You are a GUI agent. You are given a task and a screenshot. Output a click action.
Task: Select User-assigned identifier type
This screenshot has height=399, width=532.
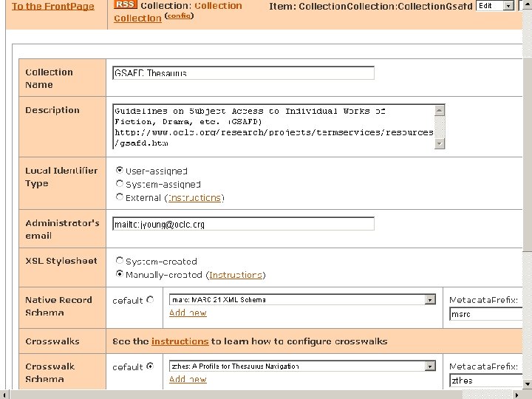[120, 170]
